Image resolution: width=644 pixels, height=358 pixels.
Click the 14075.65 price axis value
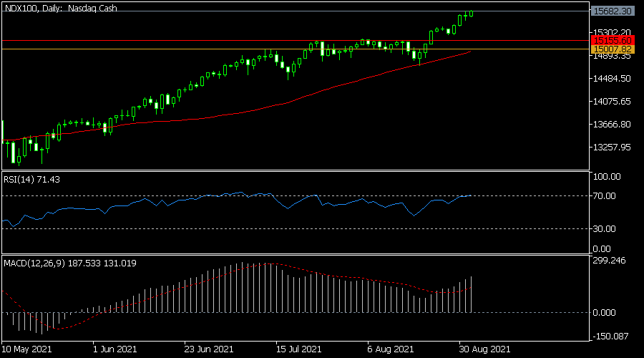coord(612,101)
